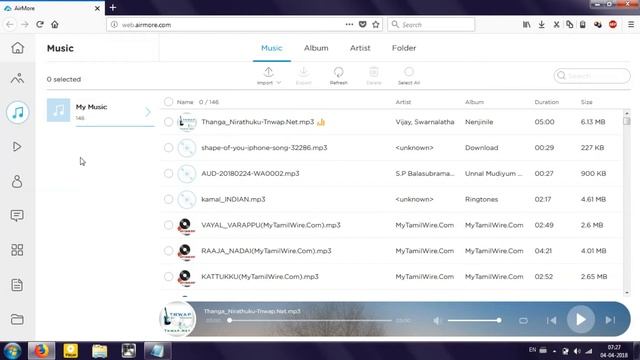This screenshot has height=360, width=640.
Task: Select the AirMore browser tab
Action: tap(52, 8)
